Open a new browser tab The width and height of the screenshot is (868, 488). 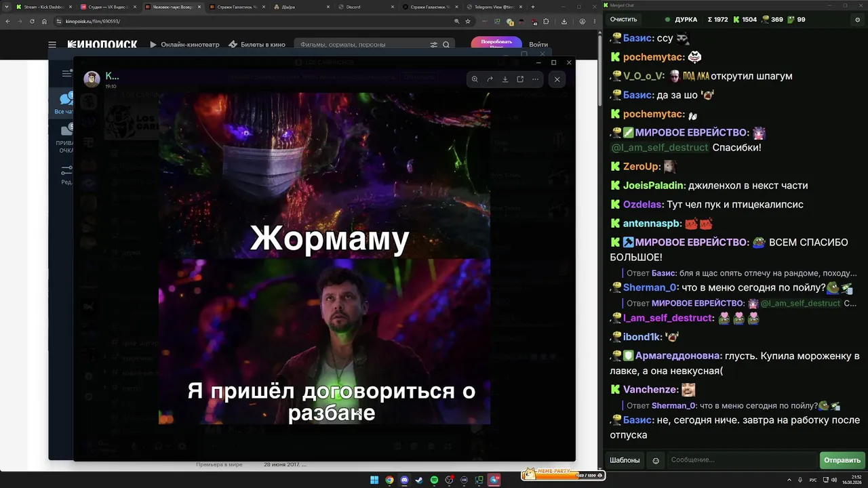click(533, 7)
